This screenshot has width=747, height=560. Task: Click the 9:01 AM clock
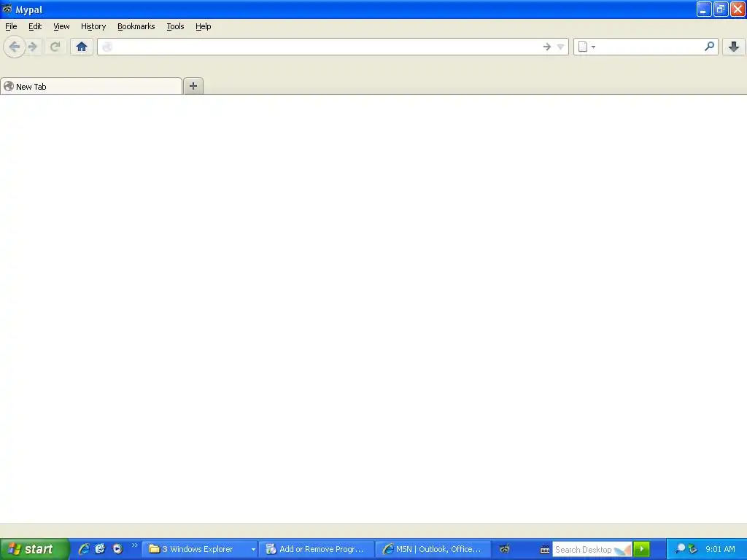click(x=720, y=549)
